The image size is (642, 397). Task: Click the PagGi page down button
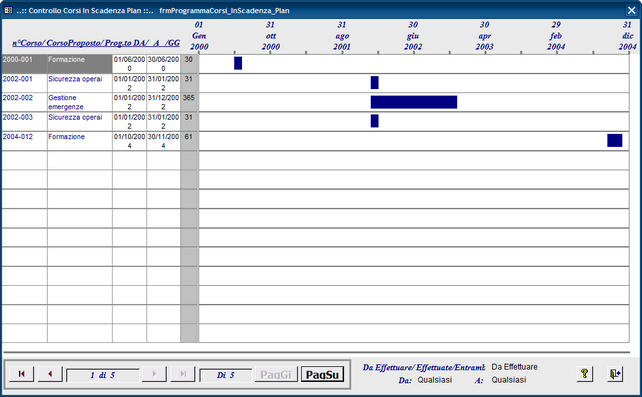click(276, 374)
